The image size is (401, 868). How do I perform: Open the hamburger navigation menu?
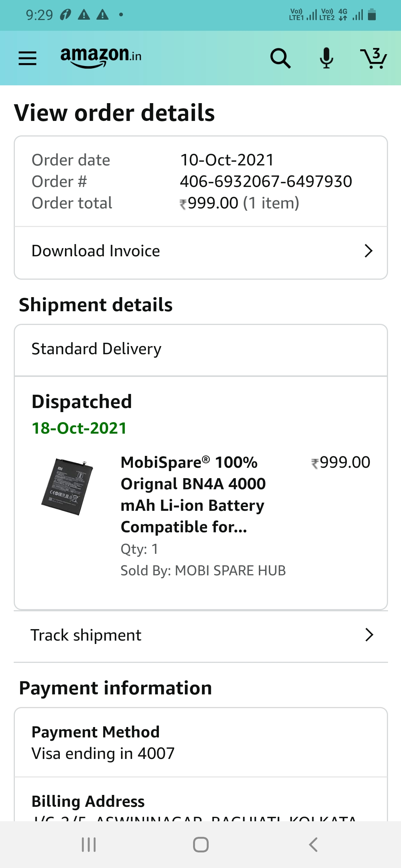tap(27, 58)
